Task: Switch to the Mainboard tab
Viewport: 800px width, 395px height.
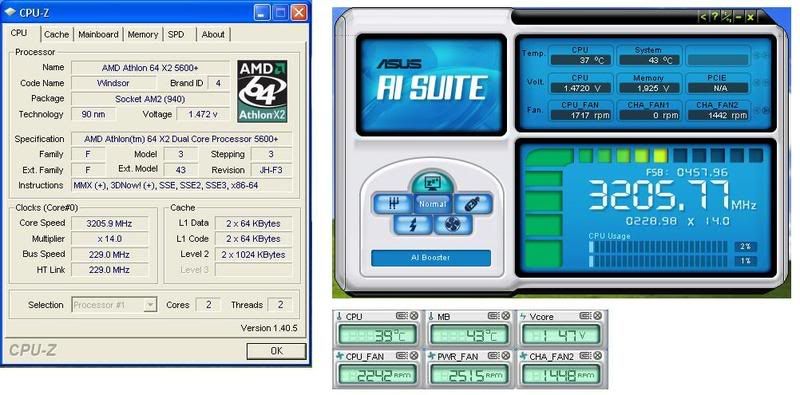Action: (98, 34)
